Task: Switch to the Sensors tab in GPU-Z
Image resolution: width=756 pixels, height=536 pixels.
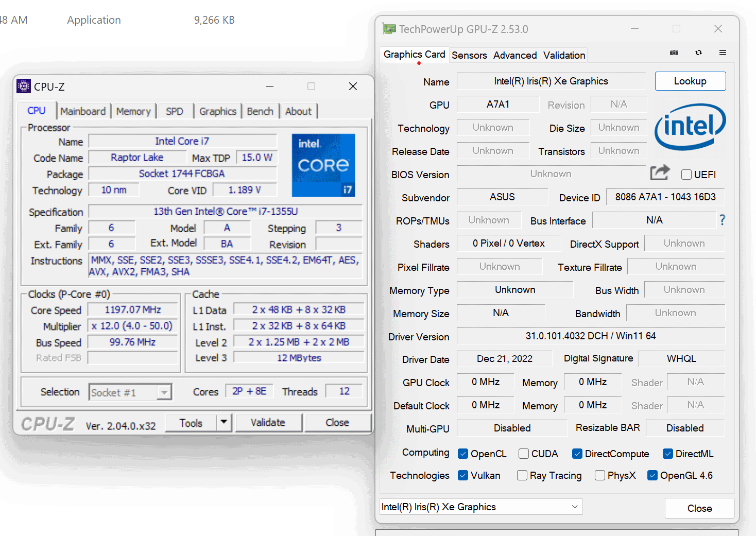Action: click(469, 55)
